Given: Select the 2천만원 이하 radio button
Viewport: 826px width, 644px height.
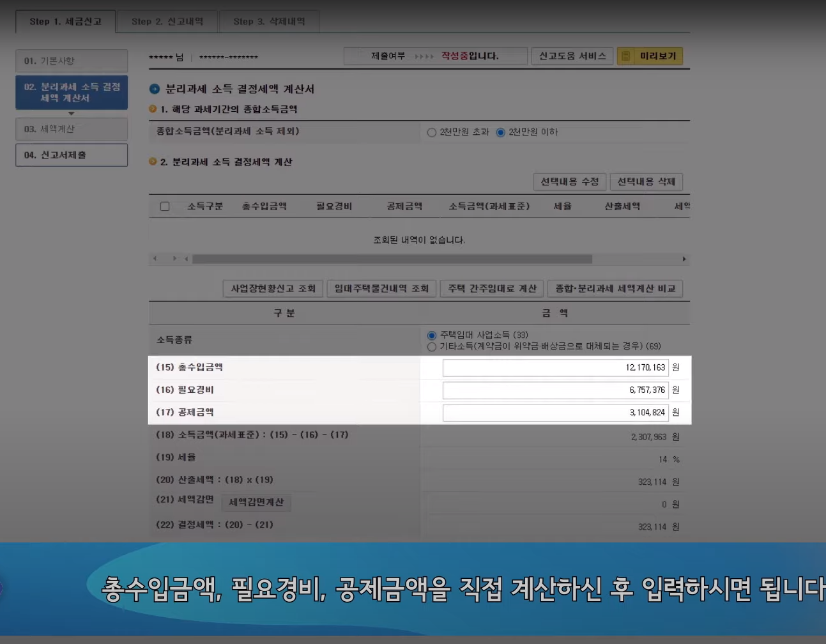Looking at the screenshot, I should coord(501,132).
